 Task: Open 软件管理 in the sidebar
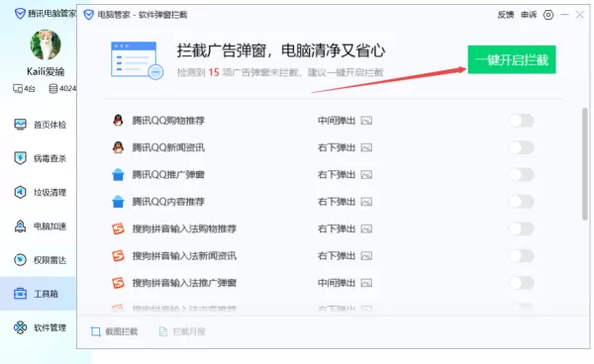[40, 327]
